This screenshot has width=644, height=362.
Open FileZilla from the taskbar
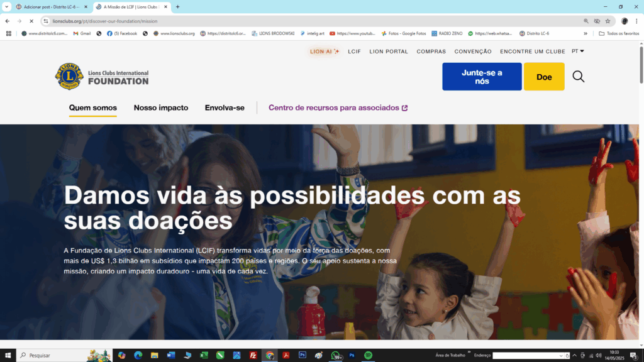point(253,355)
